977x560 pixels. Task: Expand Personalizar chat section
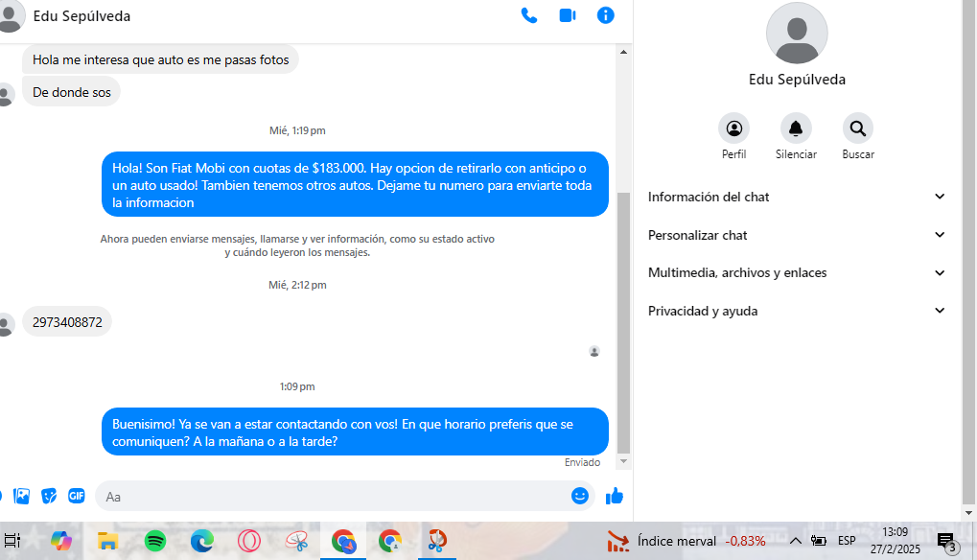pos(797,235)
